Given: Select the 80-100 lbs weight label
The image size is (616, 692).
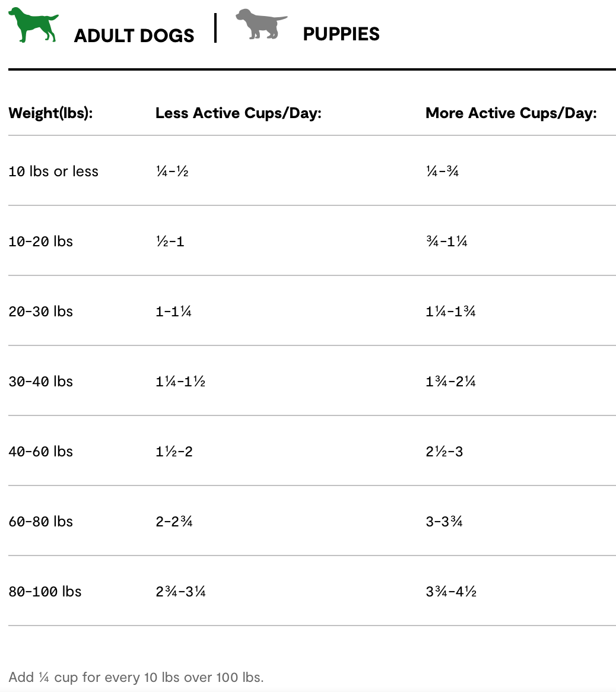Looking at the screenshot, I should point(45,592).
